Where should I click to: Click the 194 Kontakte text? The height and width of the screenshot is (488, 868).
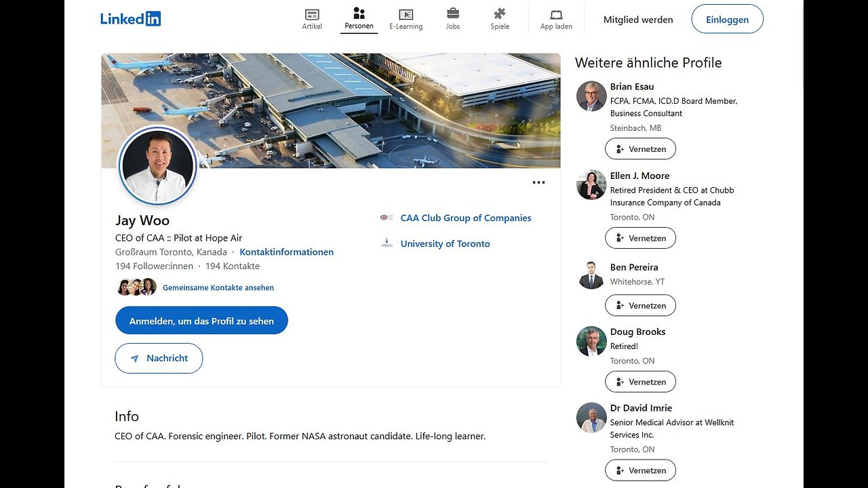point(233,266)
